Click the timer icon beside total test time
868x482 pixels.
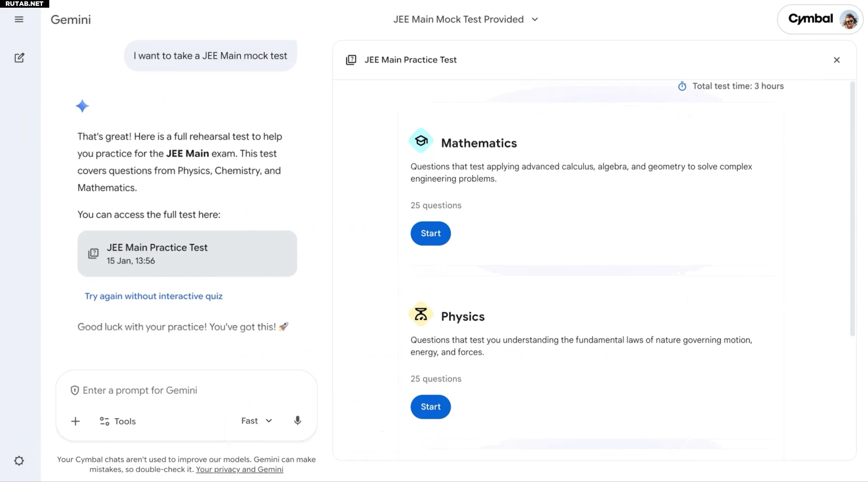click(x=682, y=86)
